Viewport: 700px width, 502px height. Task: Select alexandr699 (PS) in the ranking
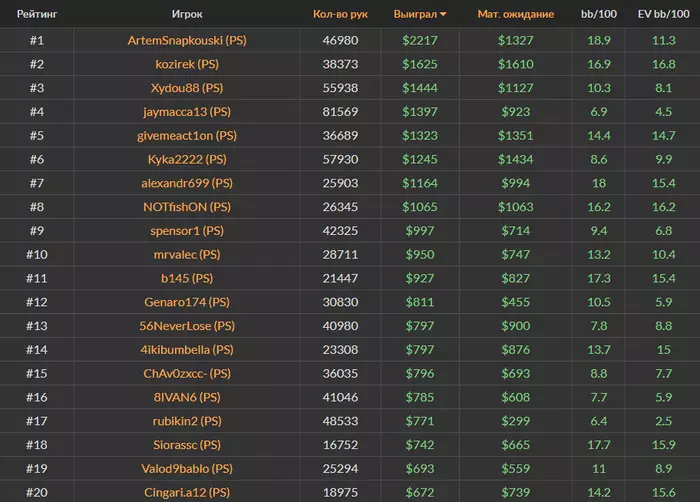(187, 183)
